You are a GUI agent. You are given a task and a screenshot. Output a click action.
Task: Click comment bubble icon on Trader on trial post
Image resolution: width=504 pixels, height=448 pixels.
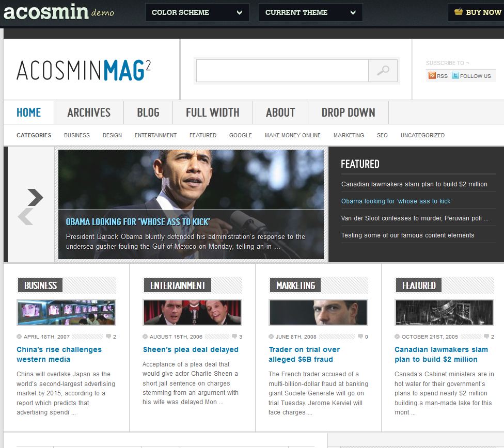(360, 337)
